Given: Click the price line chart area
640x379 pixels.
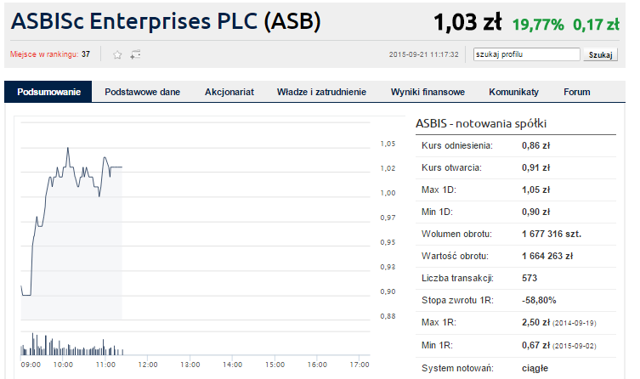Looking at the screenshot, I should pos(195,220).
